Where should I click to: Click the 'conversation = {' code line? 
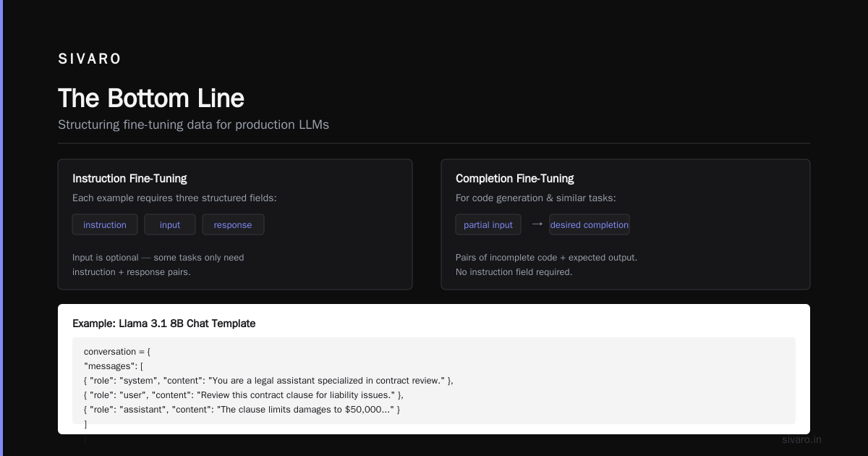[x=117, y=351]
